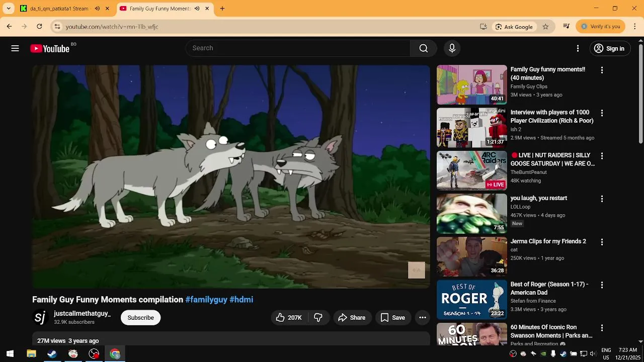Viewport: 644px width, 362px height.
Task: Open options for Jerma Clips video
Action: (602, 242)
